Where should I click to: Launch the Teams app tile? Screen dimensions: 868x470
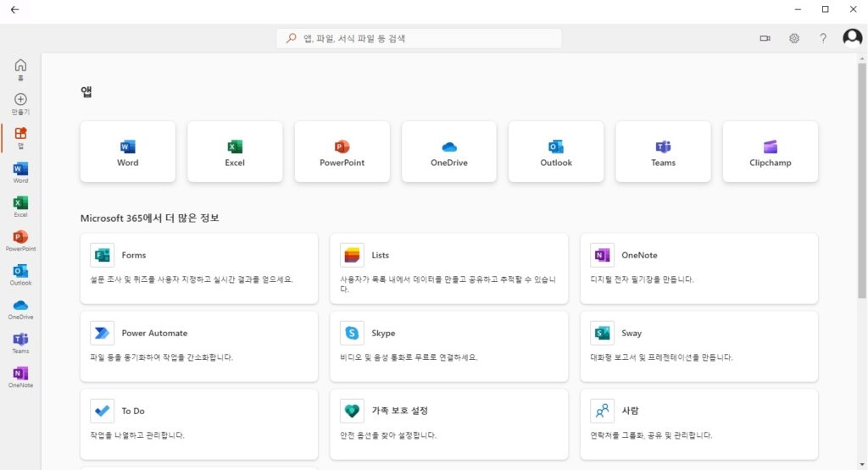(663, 152)
